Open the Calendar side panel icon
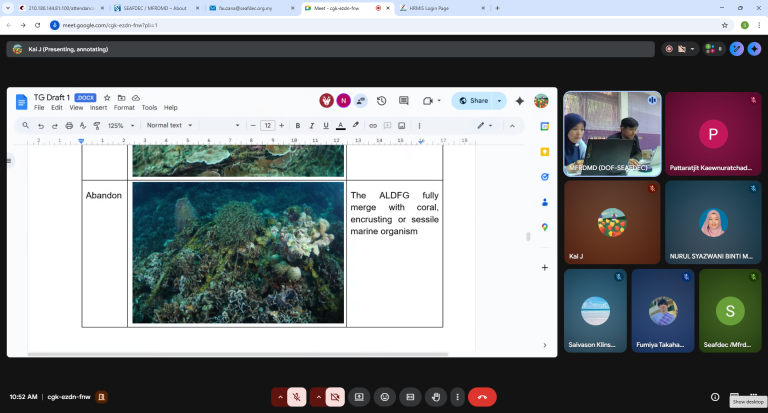768x413 pixels. [545, 127]
